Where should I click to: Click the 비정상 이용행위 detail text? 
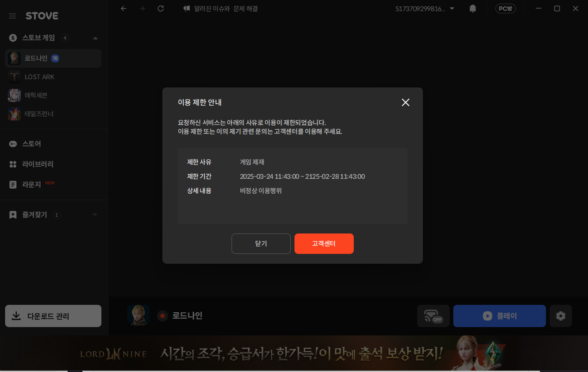pos(261,191)
